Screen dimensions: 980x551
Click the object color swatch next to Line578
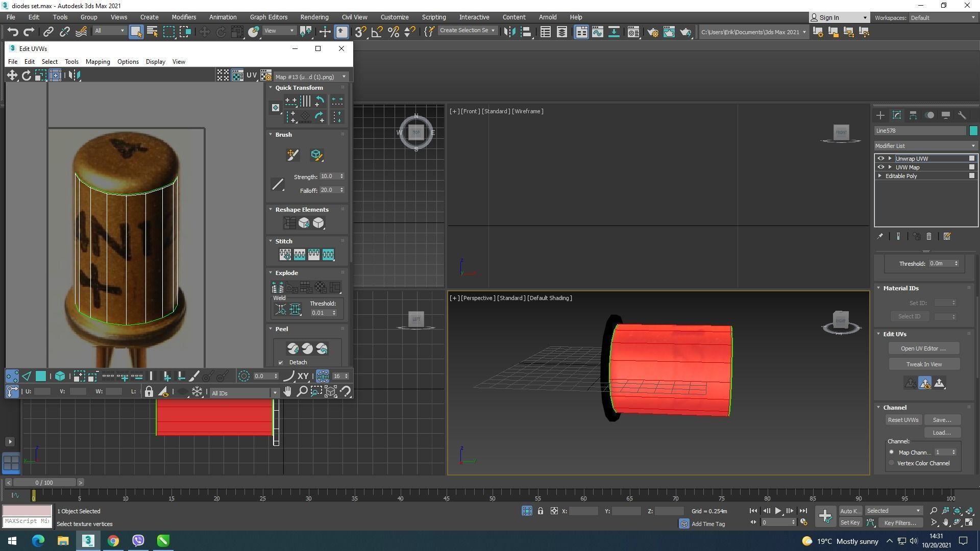[973, 131]
